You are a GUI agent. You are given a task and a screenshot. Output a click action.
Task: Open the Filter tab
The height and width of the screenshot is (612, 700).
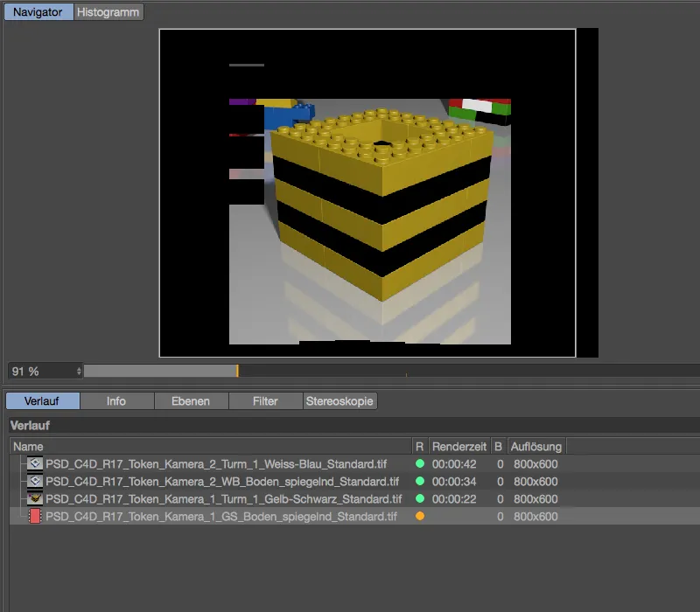click(266, 401)
